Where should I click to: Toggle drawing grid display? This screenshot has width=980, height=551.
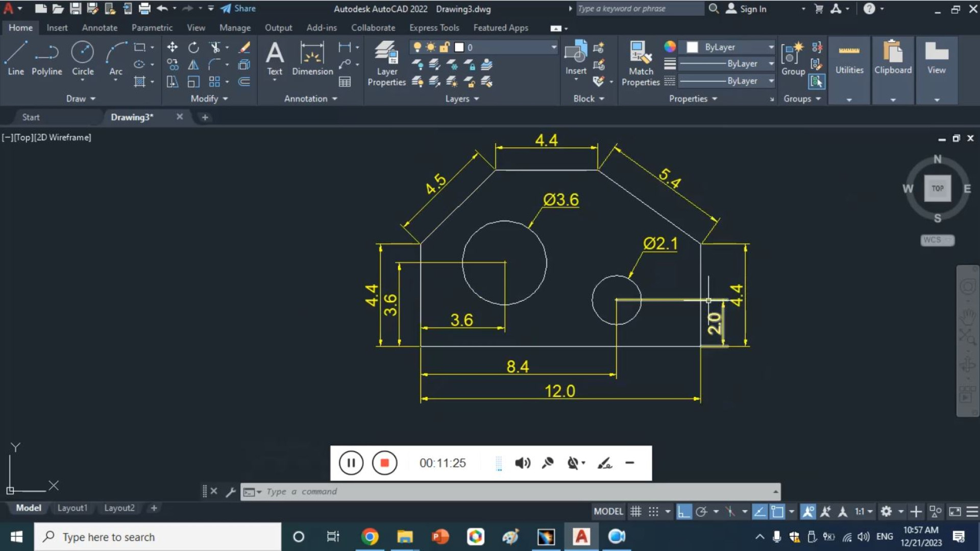pos(635,511)
